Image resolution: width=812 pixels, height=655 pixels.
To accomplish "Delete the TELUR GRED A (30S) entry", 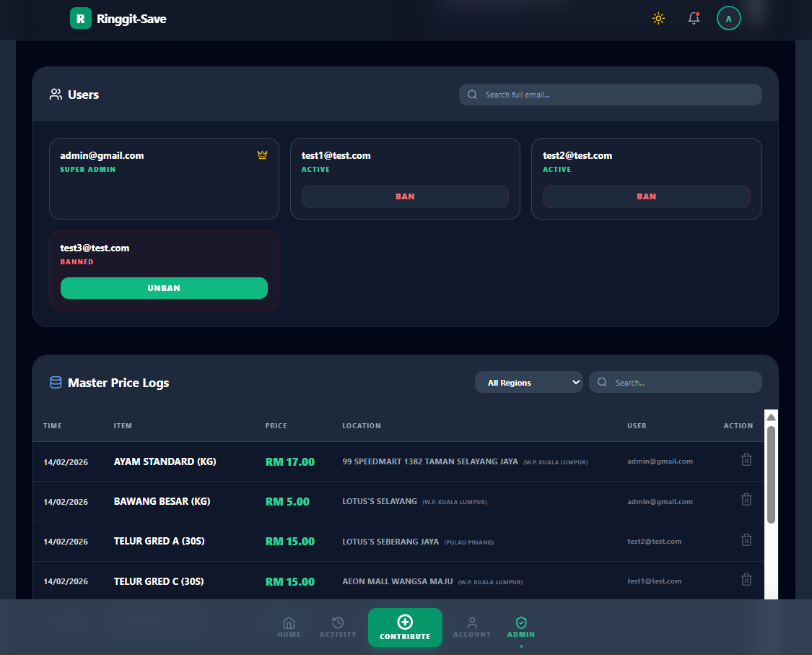I will click(x=746, y=540).
